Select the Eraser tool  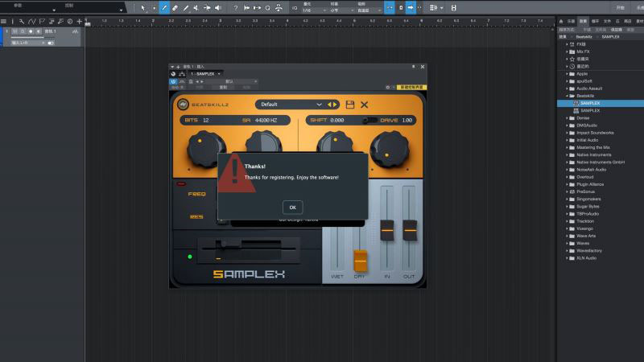(x=175, y=8)
